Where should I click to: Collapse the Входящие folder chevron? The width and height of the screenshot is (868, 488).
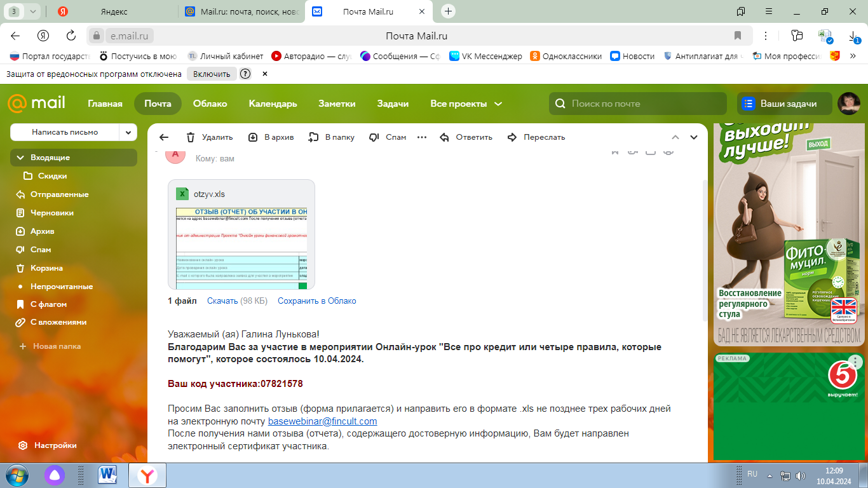click(x=20, y=158)
